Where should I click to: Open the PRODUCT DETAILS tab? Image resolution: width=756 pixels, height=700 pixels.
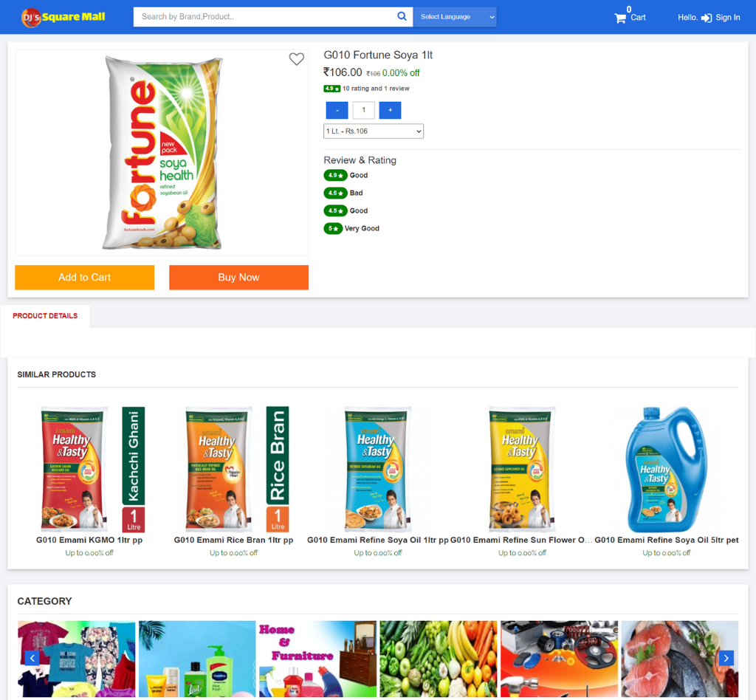point(45,316)
